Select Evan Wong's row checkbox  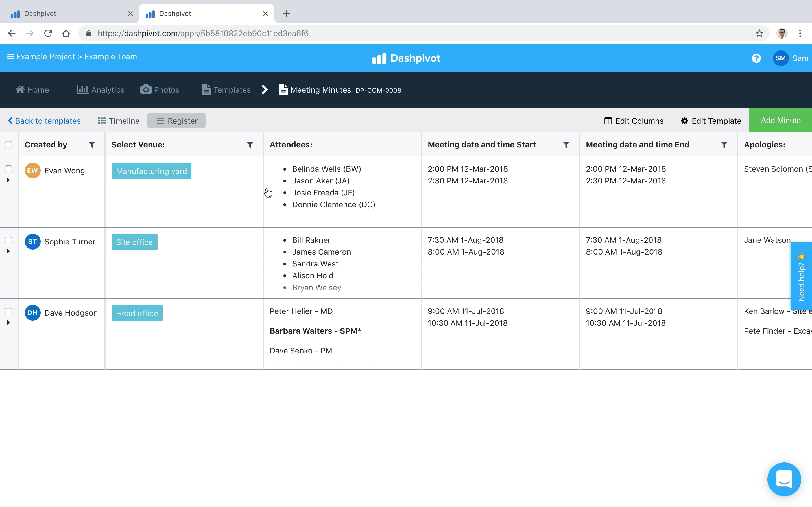pos(9,169)
